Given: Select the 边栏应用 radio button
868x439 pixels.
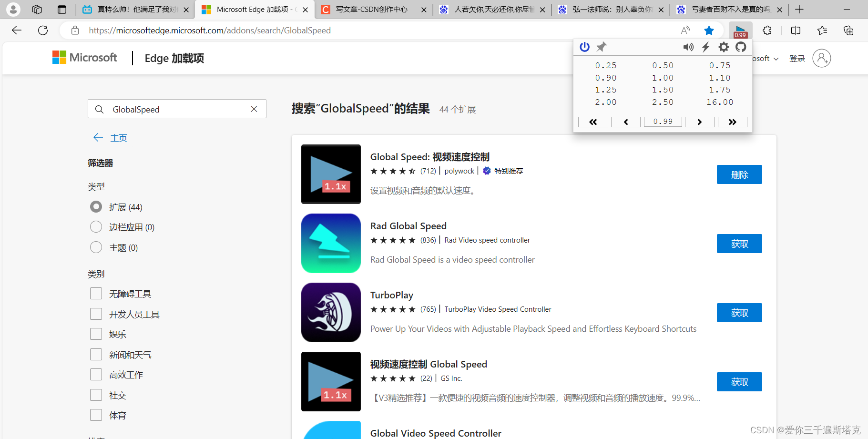Looking at the screenshot, I should click(x=96, y=226).
